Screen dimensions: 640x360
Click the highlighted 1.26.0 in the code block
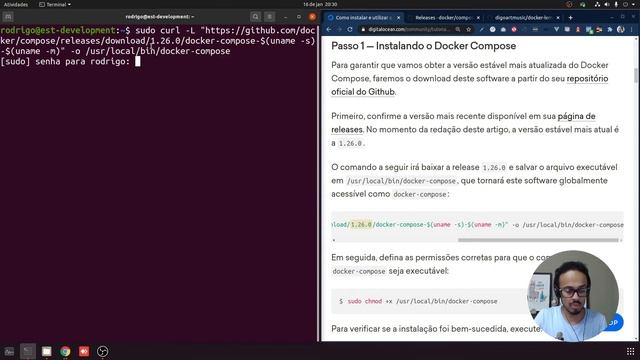361,225
